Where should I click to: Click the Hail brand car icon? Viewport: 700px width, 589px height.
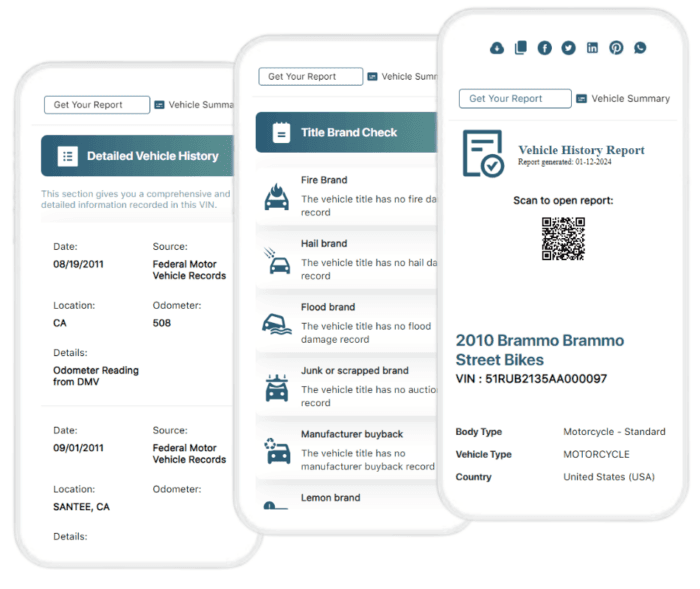coord(276,259)
